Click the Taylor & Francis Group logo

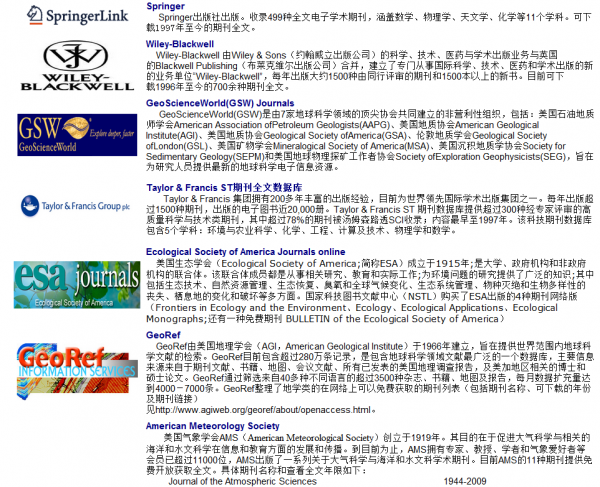coord(75,206)
